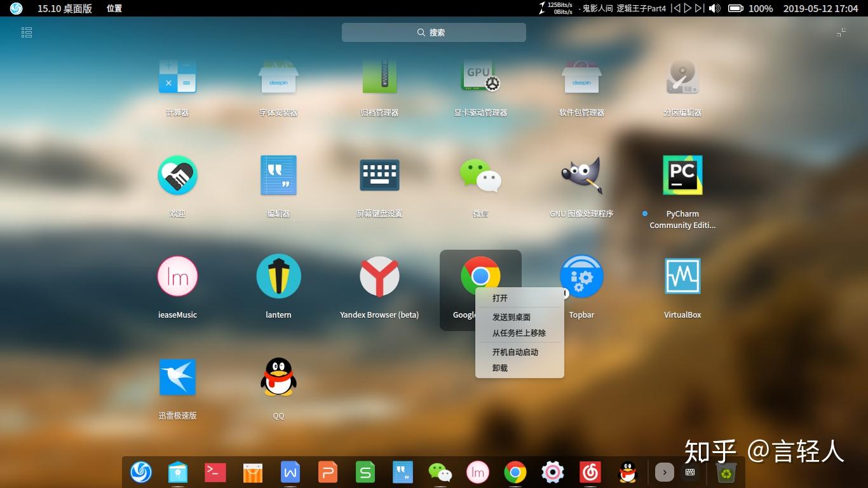Expand hidden dock icons with arrow
The image size is (868, 488).
point(664,472)
